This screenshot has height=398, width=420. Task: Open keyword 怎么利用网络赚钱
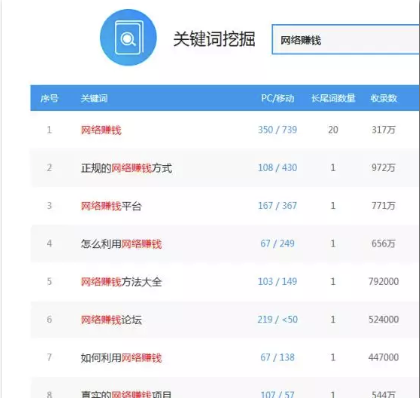(121, 244)
